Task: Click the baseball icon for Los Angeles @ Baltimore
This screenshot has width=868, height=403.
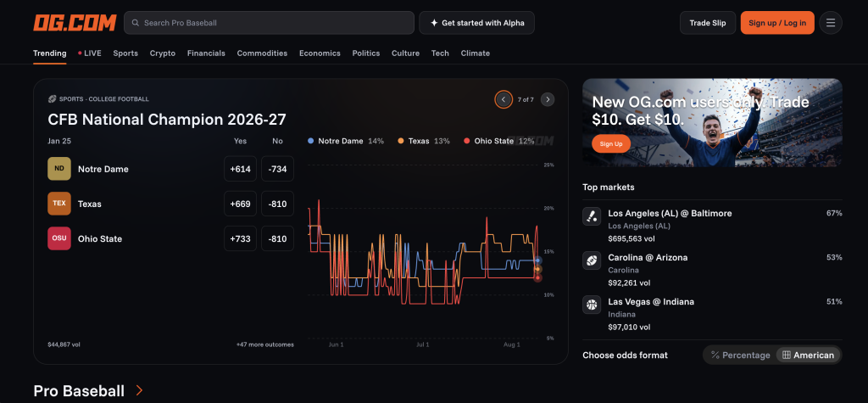Action: [x=592, y=216]
